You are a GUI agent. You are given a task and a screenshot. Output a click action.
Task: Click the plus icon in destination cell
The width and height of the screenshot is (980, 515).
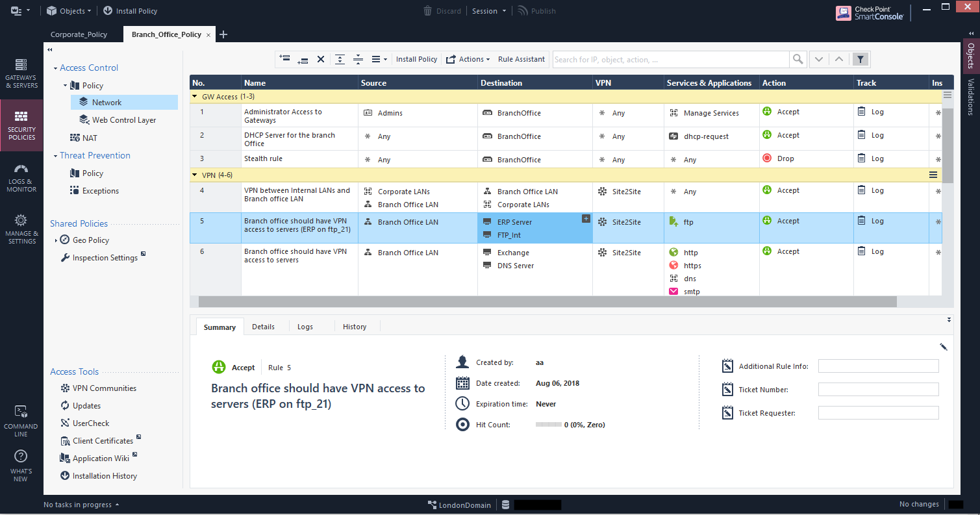586,219
